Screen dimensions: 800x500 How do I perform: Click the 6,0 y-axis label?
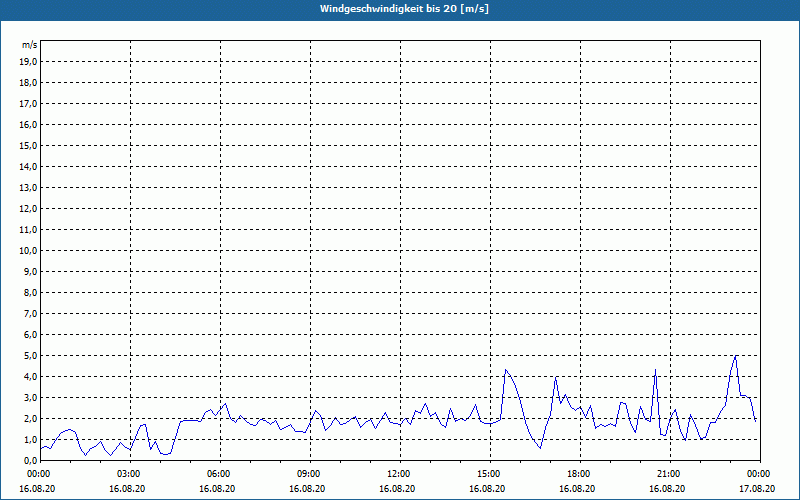coord(30,335)
